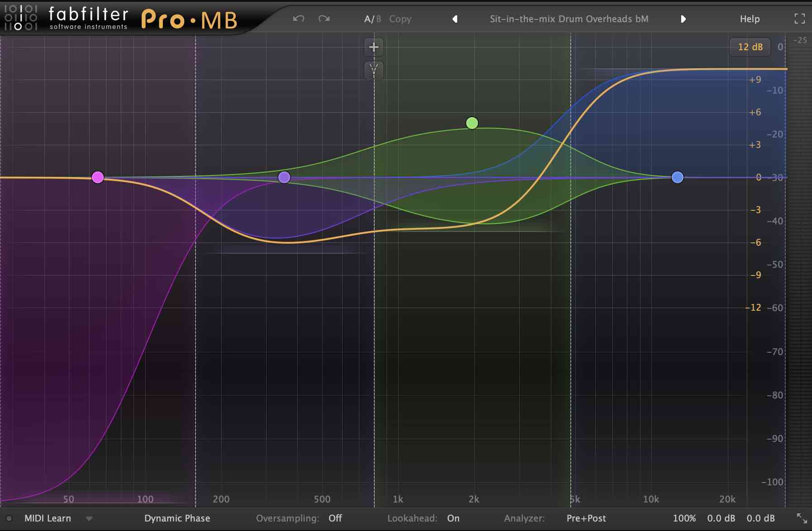This screenshot has width=812, height=531.
Task: Click the redo arrow icon
Action: [324, 19]
